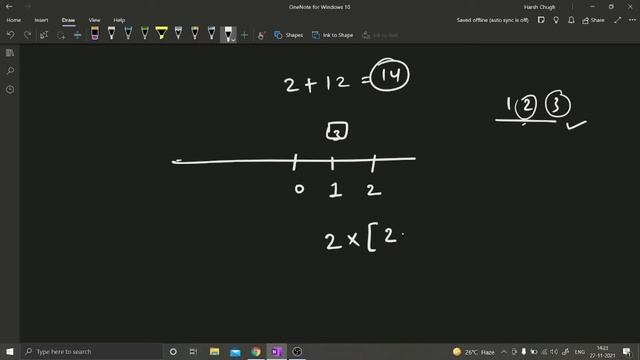Switch to OneNote taskbar icon

tap(276, 351)
